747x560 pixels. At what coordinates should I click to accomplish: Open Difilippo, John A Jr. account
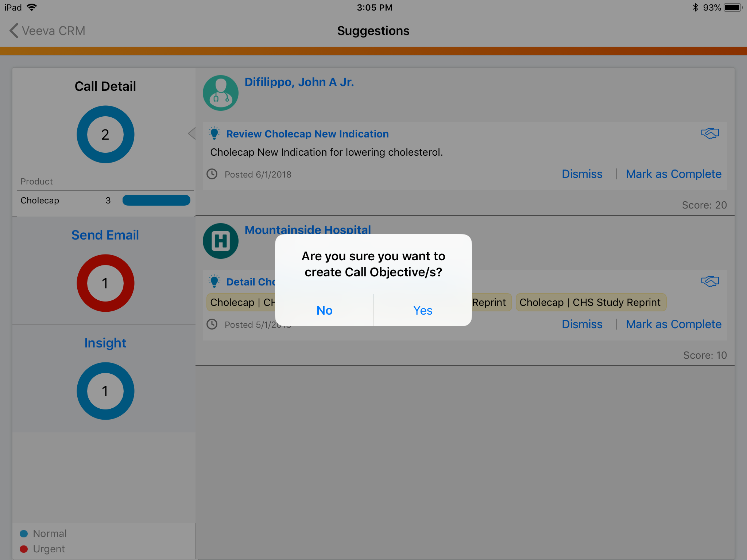click(x=299, y=82)
